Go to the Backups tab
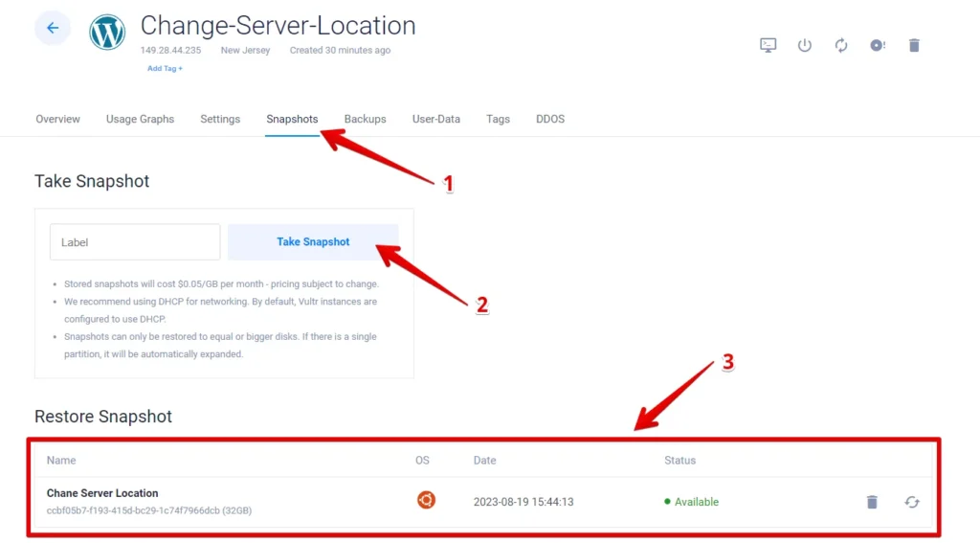Viewport: 980px width, 543px height. tap(365, 119)
